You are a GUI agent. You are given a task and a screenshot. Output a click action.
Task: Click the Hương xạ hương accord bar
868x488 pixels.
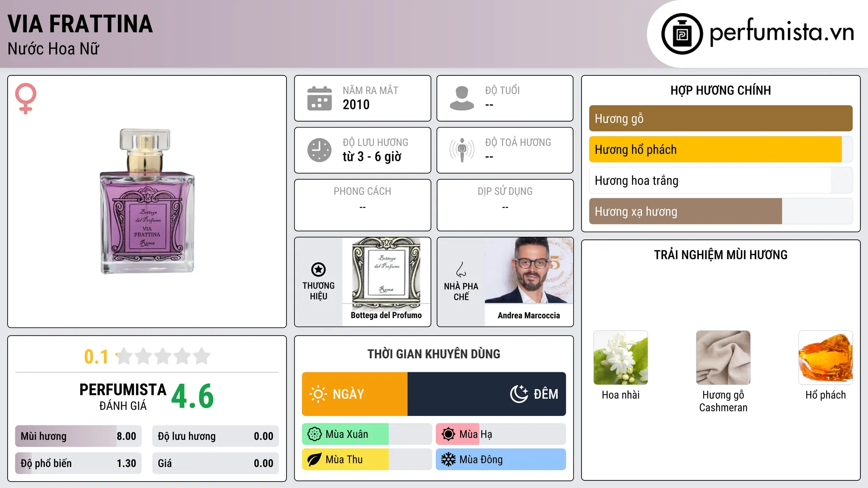(x=721, y=211)
